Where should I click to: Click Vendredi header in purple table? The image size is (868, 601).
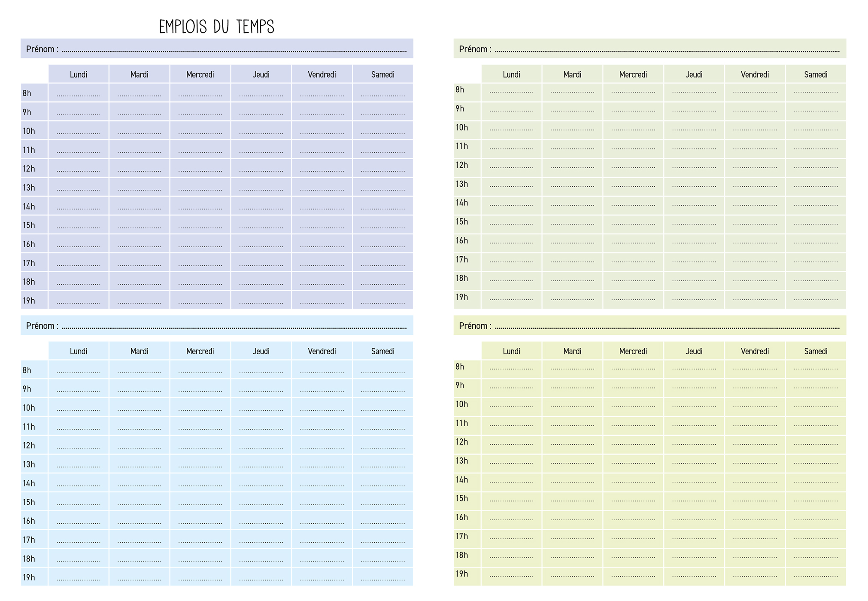click(322, 74)
